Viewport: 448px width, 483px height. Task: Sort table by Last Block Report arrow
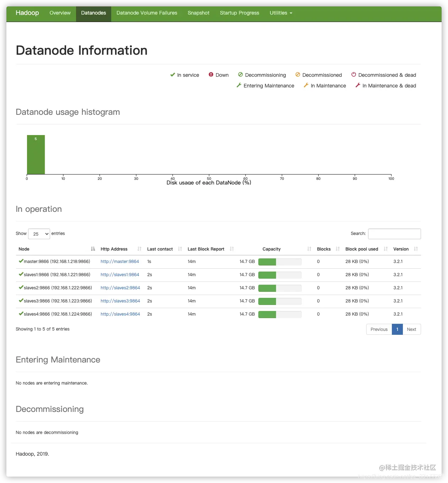tap(232, 249)
